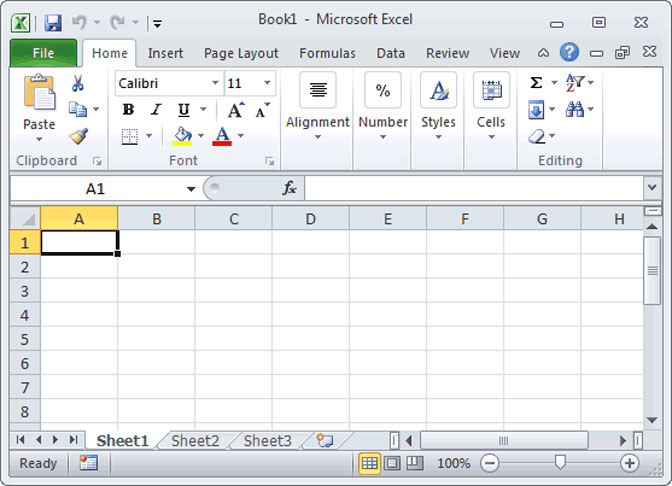Decrease font size with Shrink Font
The height and width of the screenshot is (486, 672).
[x=262, y=110]
